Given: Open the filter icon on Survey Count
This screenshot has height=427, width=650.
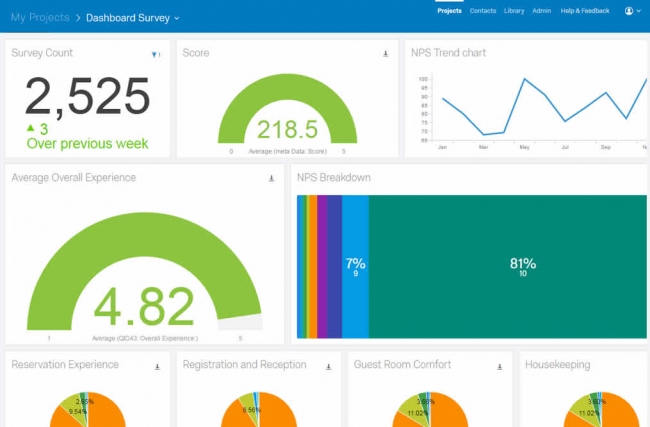Looking at the screenshot, I should 155,54.
